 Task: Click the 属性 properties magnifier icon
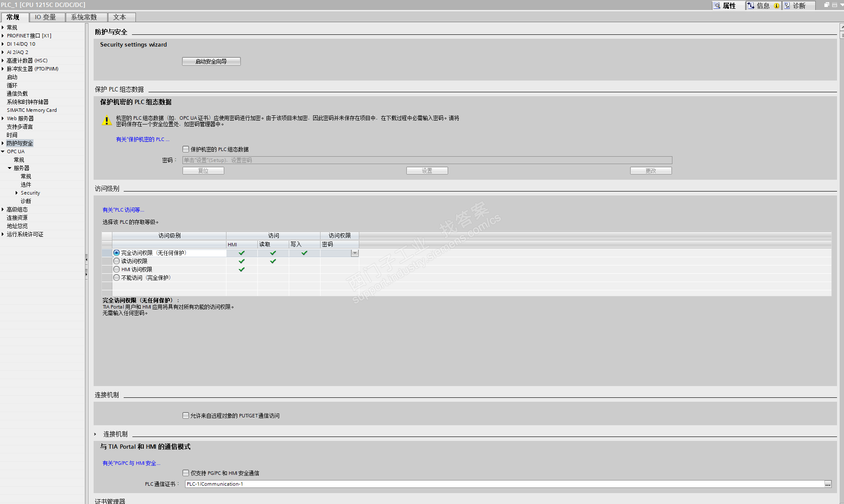[717, 5]
